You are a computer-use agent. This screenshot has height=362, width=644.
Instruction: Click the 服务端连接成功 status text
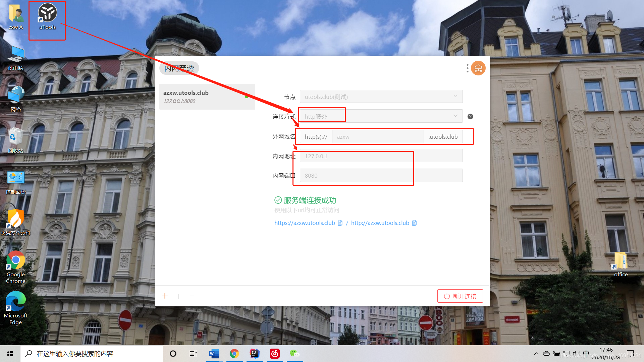click(x=310, y=200)
